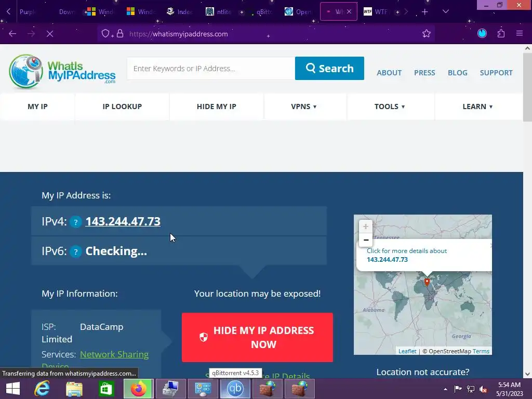Click the blue circular toolbar extension icon
The height and width of the screenshot is (399, 532).
pyautogui.click(x=482, y=33)
